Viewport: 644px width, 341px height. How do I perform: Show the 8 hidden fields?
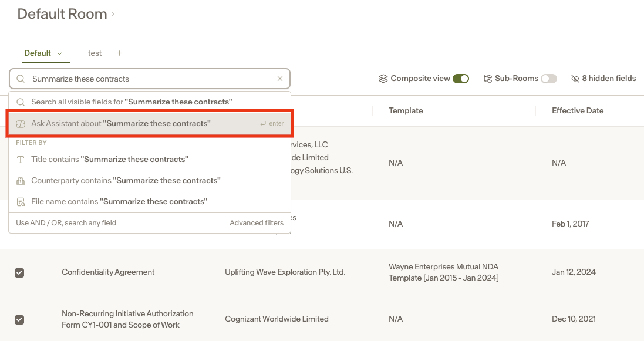pyautogui.click(x=603, y=79)
